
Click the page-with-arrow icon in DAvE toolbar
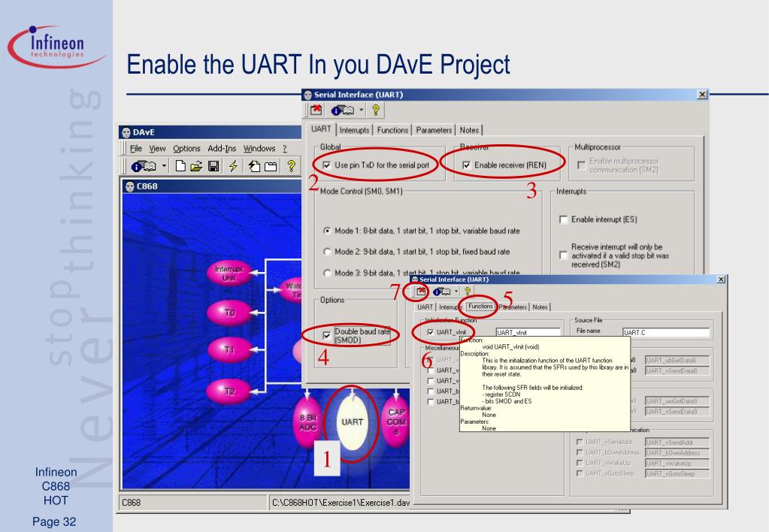tap(253, 166)
